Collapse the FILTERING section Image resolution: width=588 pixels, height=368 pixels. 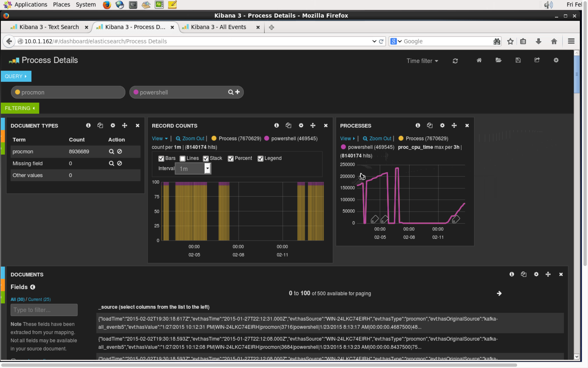[x=20, y=108]
